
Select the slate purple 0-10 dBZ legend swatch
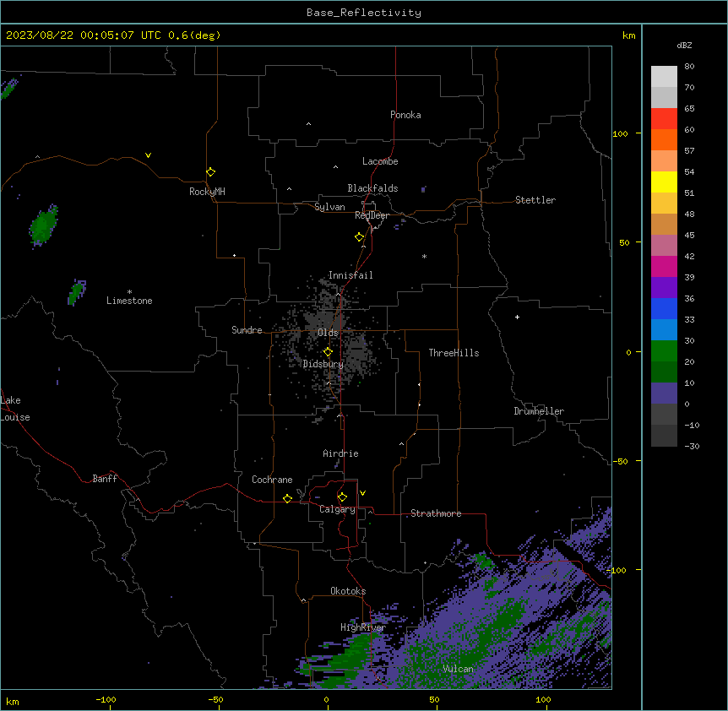point(664,393)
